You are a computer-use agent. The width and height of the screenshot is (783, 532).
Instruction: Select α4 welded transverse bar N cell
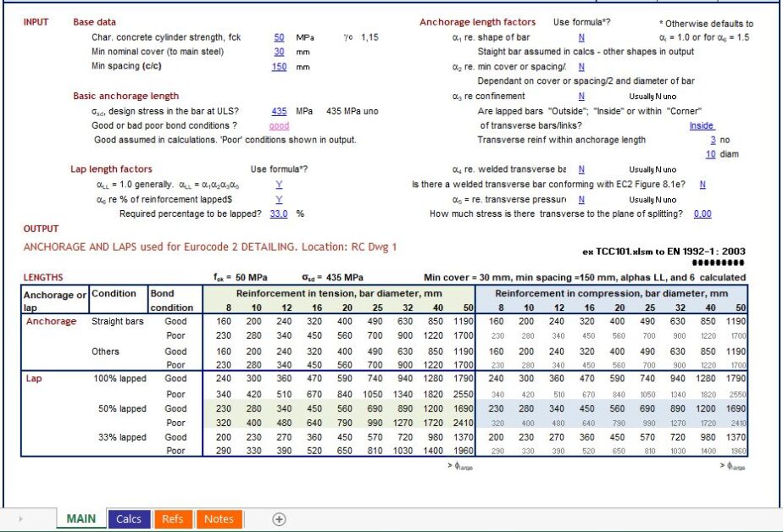(581, 169)
